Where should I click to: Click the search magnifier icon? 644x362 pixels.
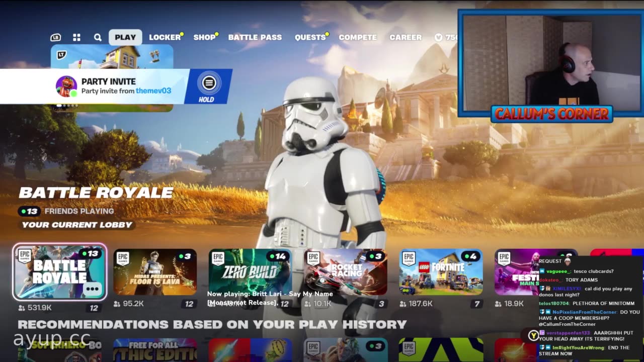(x=98, y=37)
